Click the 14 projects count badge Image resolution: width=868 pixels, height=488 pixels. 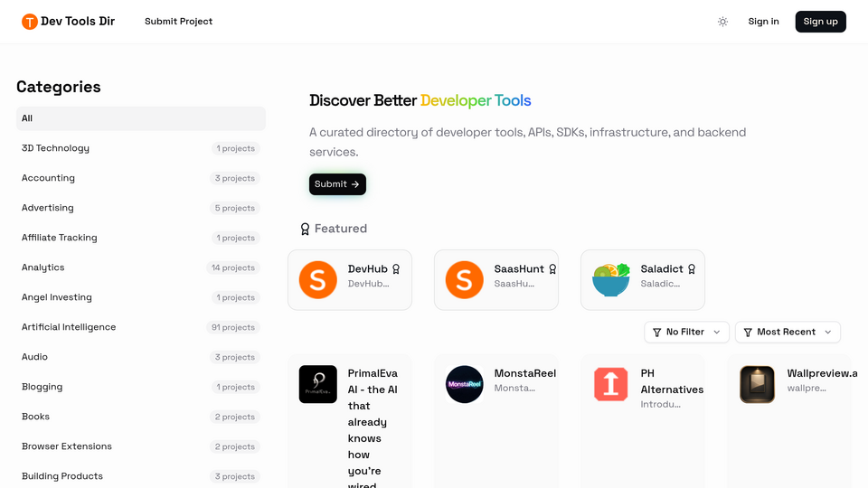tap(233, 267)
